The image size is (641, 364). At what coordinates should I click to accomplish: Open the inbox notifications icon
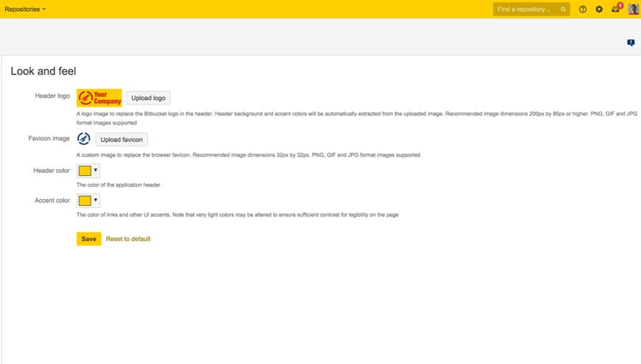click(616, 9)
